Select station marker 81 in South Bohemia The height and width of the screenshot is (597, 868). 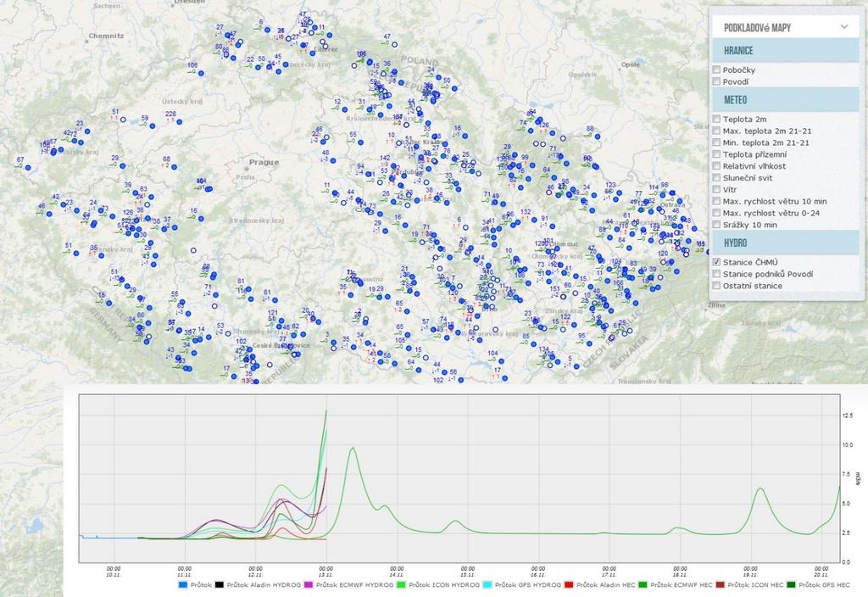click(x=248, y=289)
